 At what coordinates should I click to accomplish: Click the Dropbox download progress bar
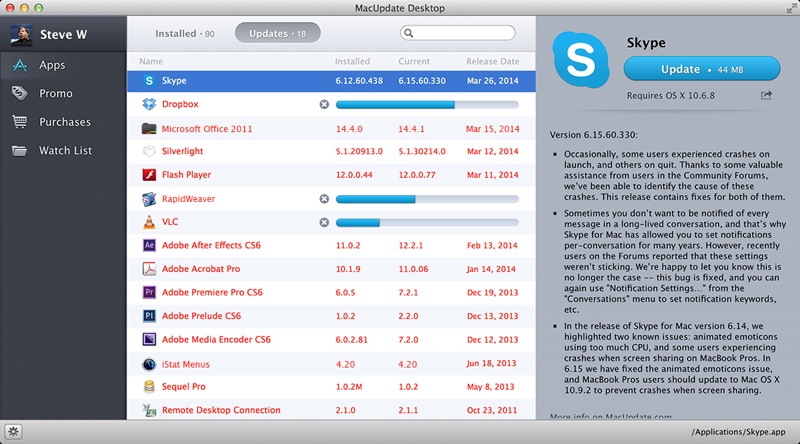coord(427,105)
